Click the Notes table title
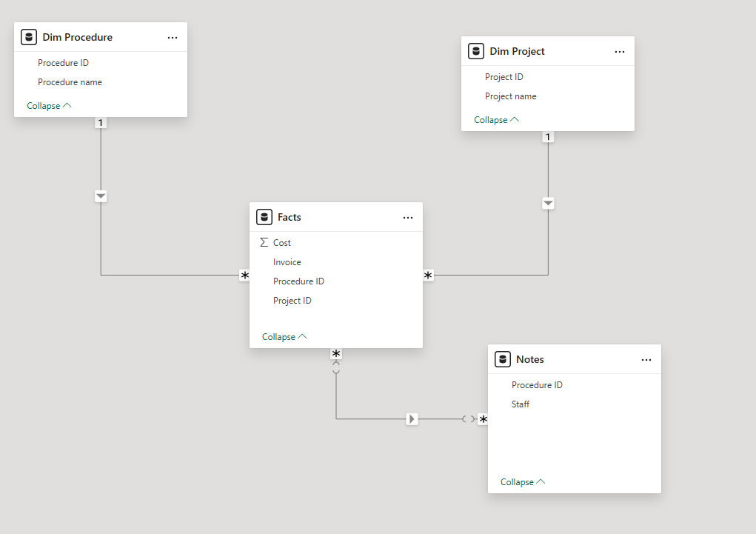The height and width of the screenshot is (534, 756). [530, 359]
